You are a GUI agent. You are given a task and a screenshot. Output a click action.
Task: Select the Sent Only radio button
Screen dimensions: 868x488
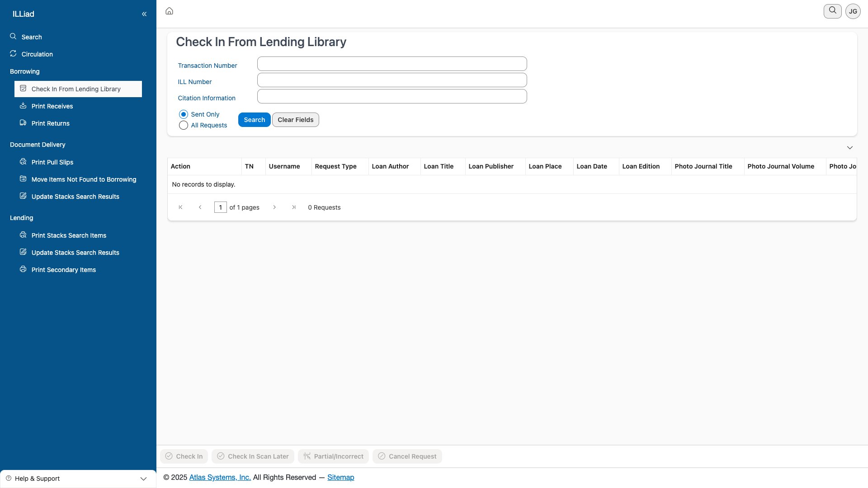tap(184, 114)
